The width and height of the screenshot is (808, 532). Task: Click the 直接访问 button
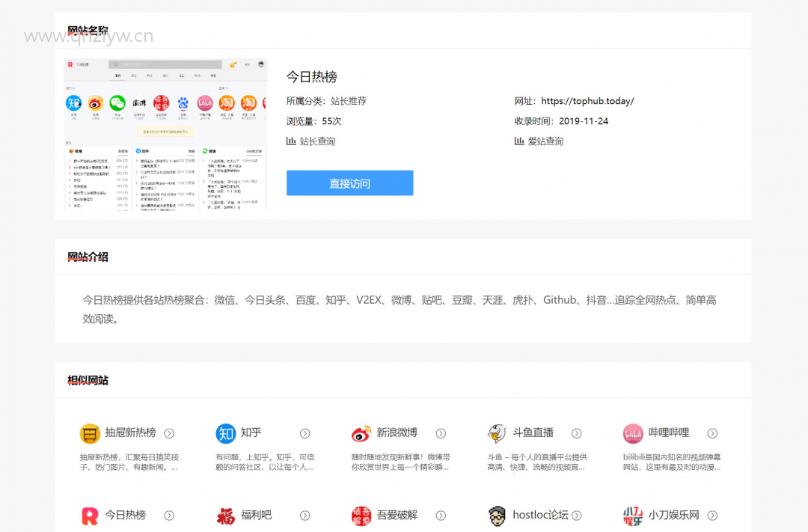pyautogui.click(x=349, y=183)
